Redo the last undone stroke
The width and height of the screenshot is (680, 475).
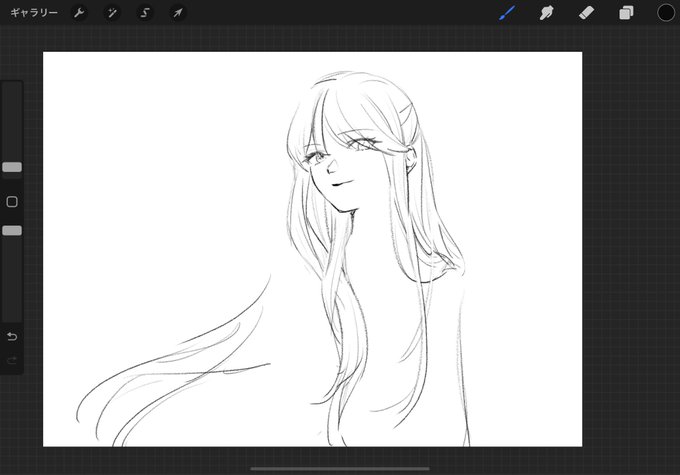point(12,360)
